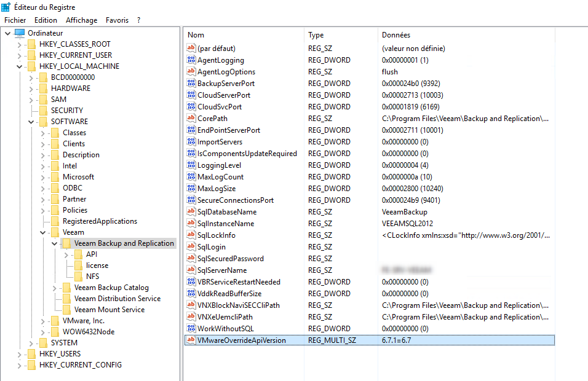Image resolution: width=588 pixels, height=381 pixels.
Task: Expand the HKEY_CURRENT_USER hive
Action: coord(20,55)
